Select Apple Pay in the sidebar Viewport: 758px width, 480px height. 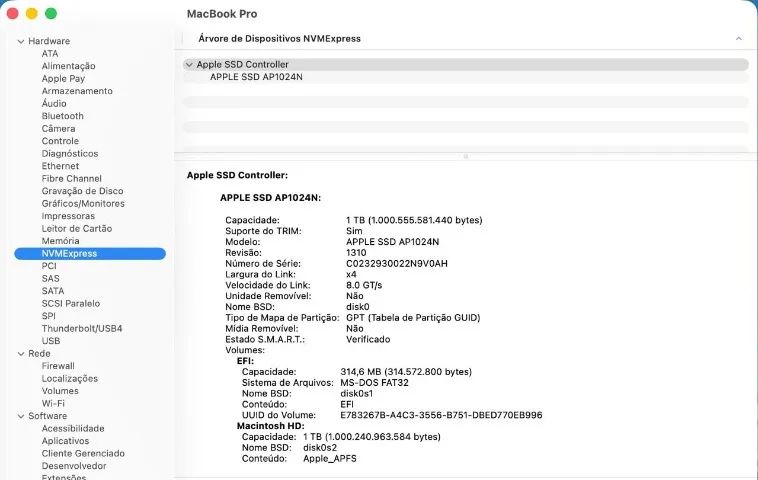(x=63, y=79)
